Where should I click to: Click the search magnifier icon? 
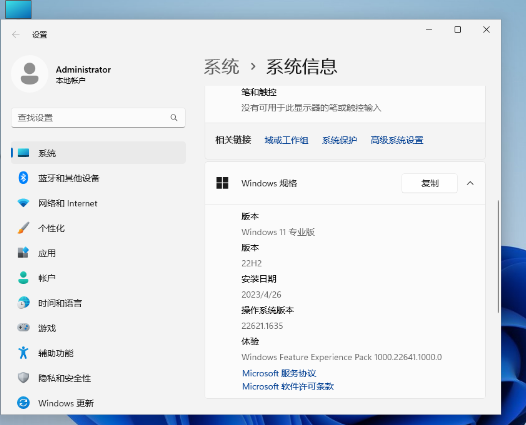point(174,118)
